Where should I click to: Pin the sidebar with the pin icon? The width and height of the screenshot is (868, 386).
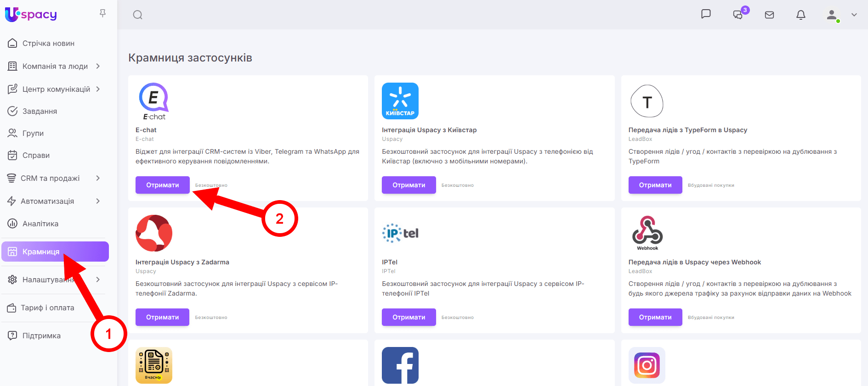102,13
